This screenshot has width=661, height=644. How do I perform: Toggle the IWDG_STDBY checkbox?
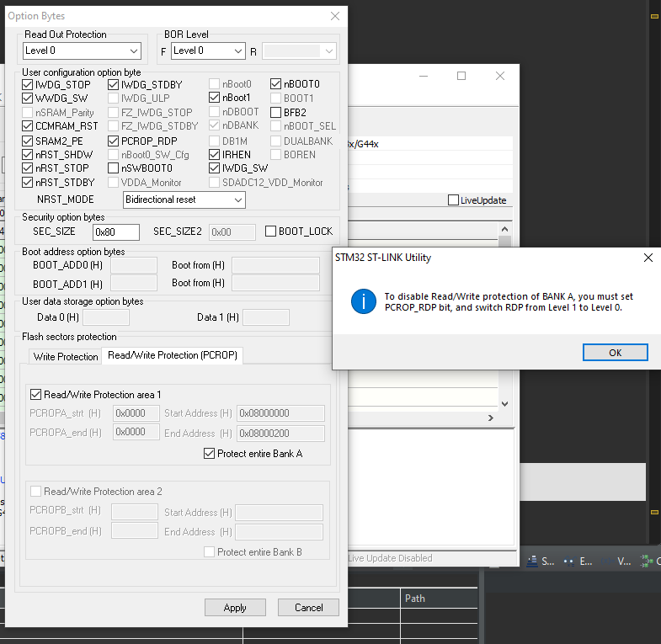click(x=113, y=85)
